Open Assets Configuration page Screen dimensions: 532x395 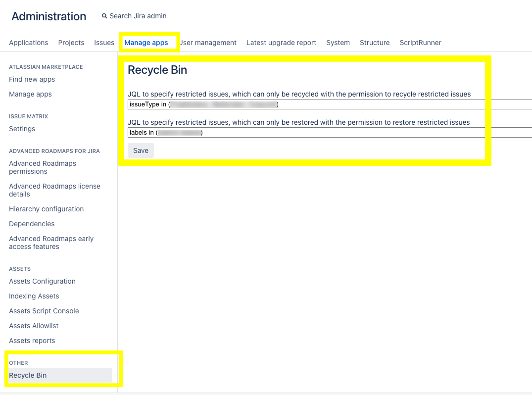42,281
